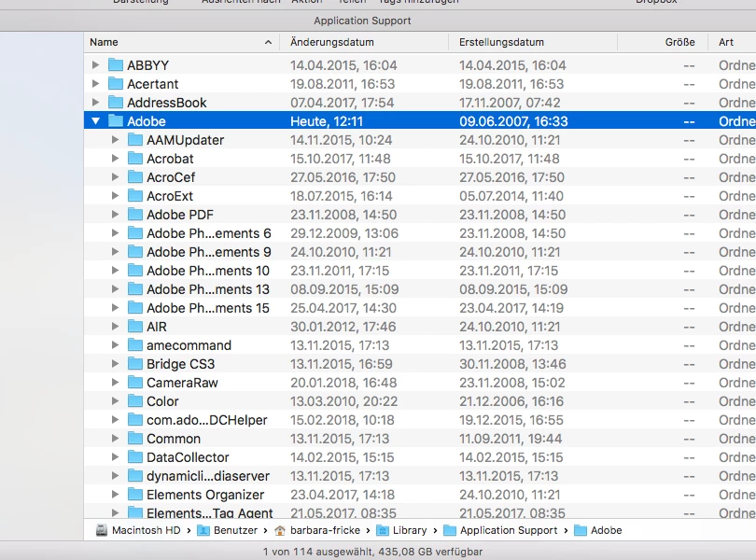756x560 pixels.
Task: Click the AcroCef folder icon
Action: [135, 177]
